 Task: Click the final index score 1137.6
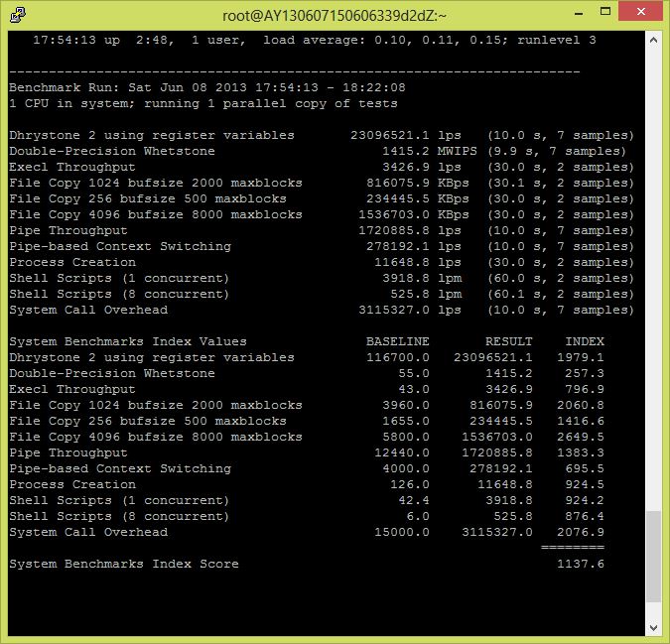580,565
